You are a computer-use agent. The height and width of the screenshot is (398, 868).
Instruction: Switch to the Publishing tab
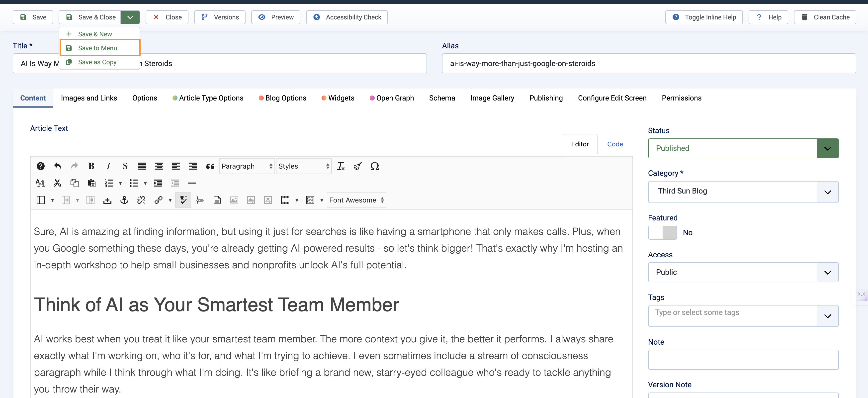point(545,98)
